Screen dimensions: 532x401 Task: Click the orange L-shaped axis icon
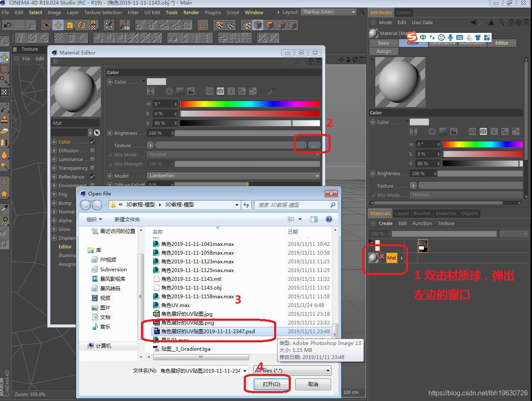[203, 25]
